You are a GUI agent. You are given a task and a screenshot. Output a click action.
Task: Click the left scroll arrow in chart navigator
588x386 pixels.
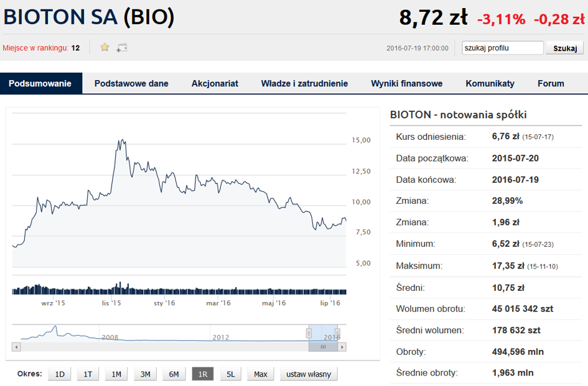click(16, 347)
